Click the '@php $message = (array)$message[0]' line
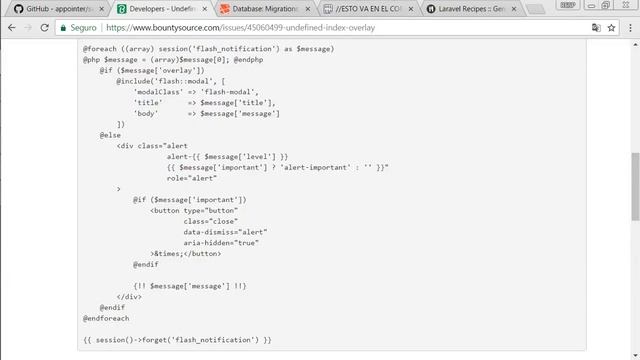640x360 pixels. pos(173,60)
